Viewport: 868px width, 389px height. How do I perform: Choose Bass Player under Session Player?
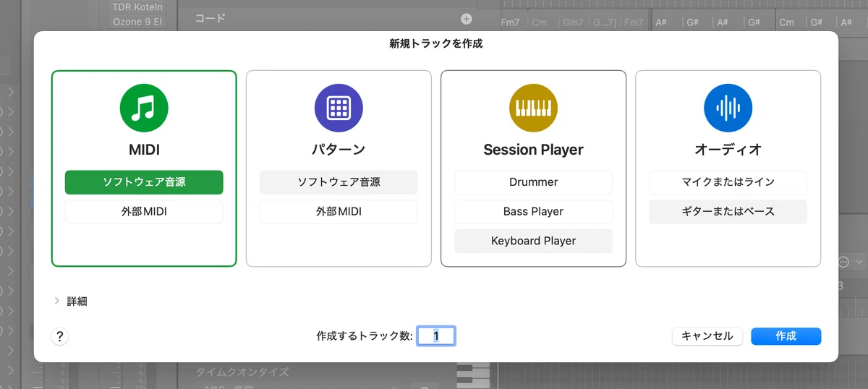coord(533,212)
